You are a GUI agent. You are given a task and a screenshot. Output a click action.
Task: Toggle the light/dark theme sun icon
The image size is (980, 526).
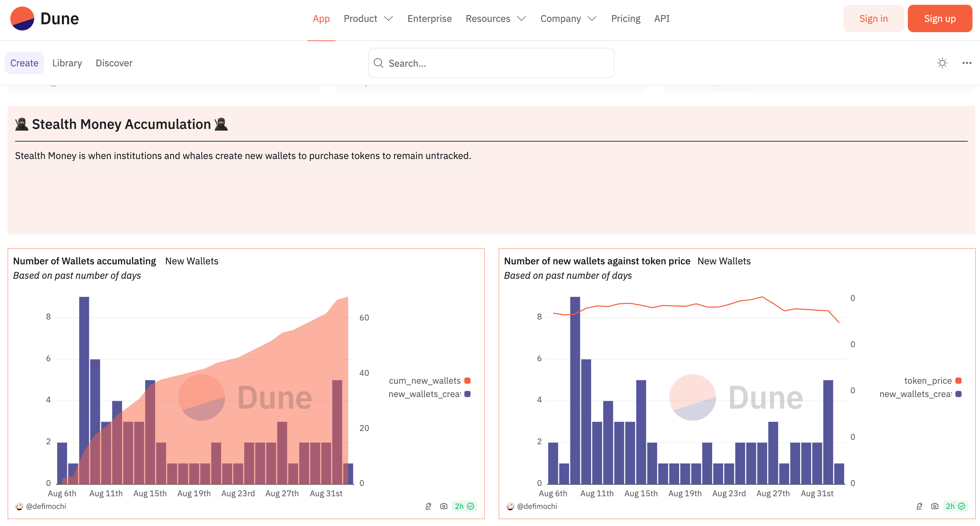pyautogui.click(x=942, y=63)
